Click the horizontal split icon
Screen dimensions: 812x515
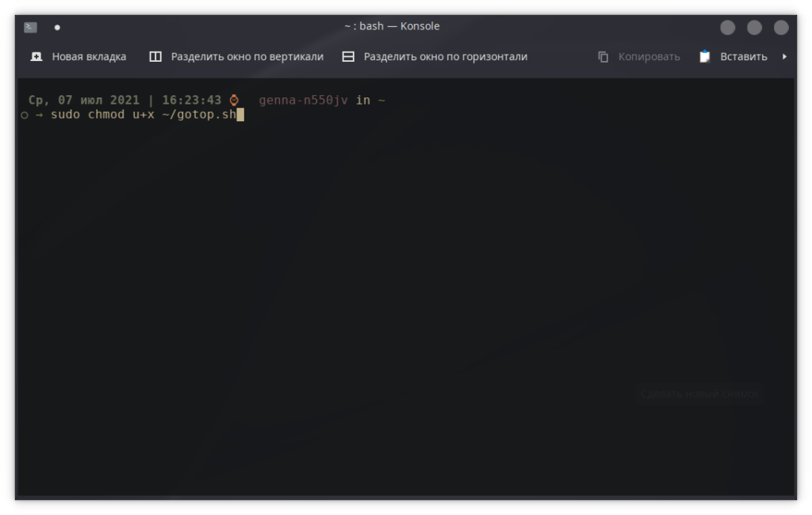click(x=348, y=56)
